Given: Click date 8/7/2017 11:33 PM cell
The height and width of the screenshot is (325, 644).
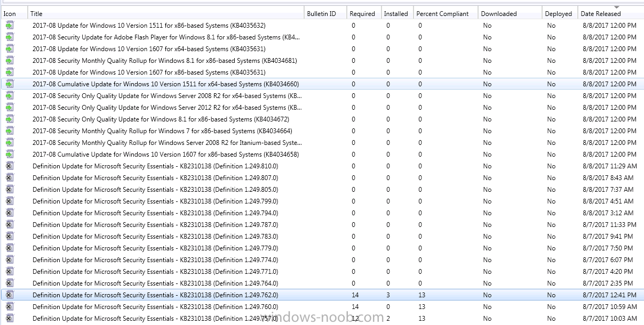Looking at the screenshot, I should (x=608, y=225).
